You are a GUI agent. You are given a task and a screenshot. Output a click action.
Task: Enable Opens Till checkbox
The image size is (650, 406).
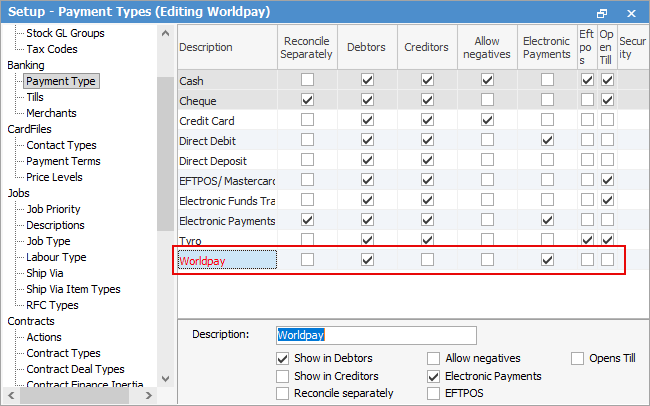pos(577,358)
